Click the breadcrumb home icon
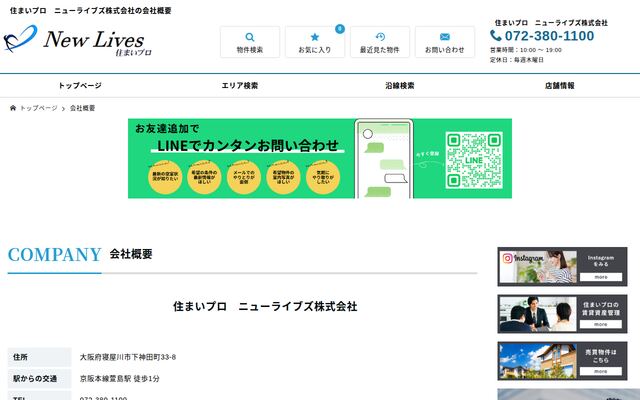Viewport: 640px width, 400px height. coord(13,108)
